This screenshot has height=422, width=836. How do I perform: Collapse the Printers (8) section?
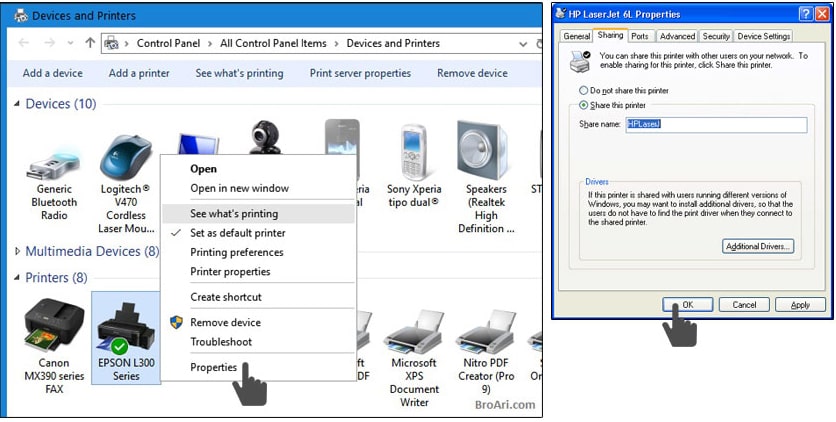click(x=17, y=278)
